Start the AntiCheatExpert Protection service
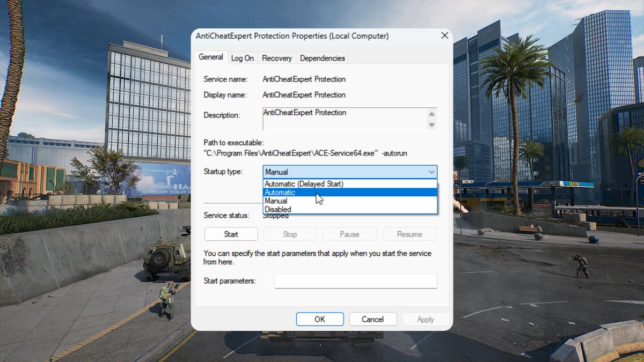The width and height of the screenshot is (644, 362). coord(231,234)
